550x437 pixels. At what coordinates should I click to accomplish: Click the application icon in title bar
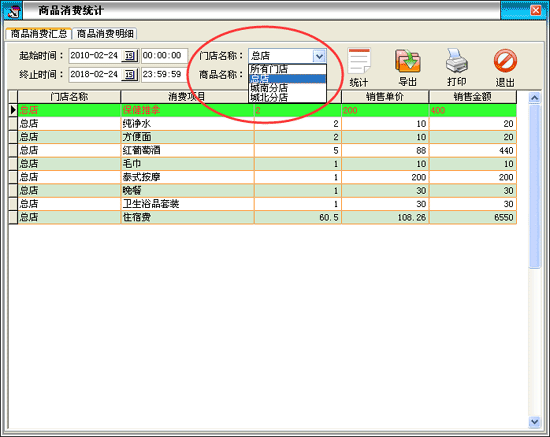pyautogui.click(x=14, y=11)
